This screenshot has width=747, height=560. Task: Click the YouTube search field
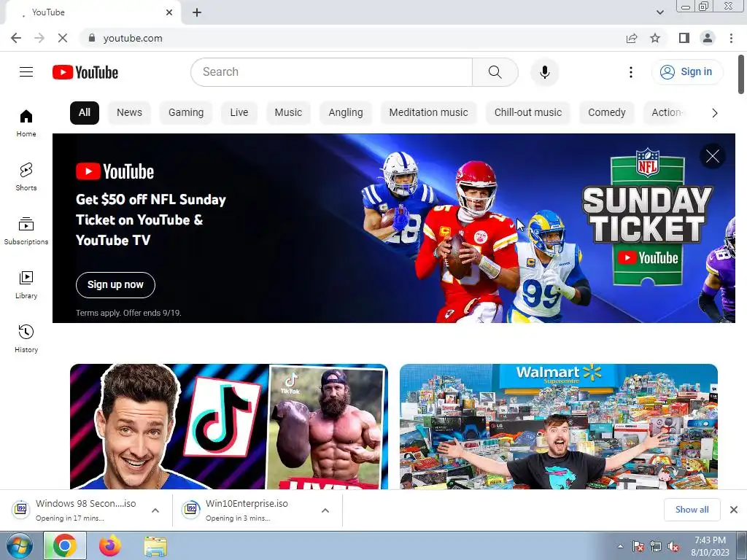click(332, 72)
